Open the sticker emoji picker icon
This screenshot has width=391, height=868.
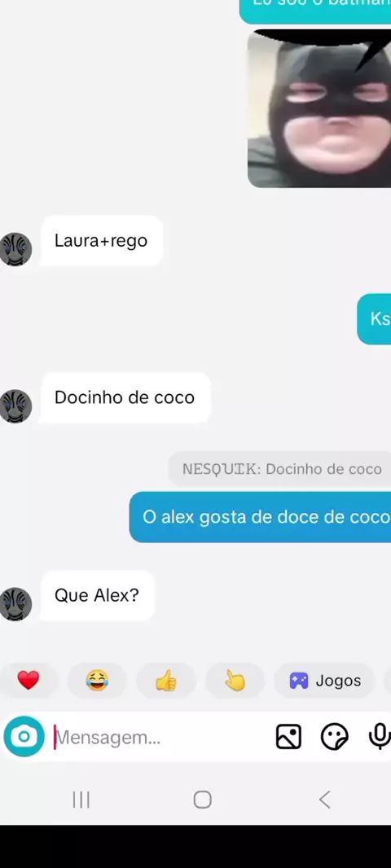point(335,737)
